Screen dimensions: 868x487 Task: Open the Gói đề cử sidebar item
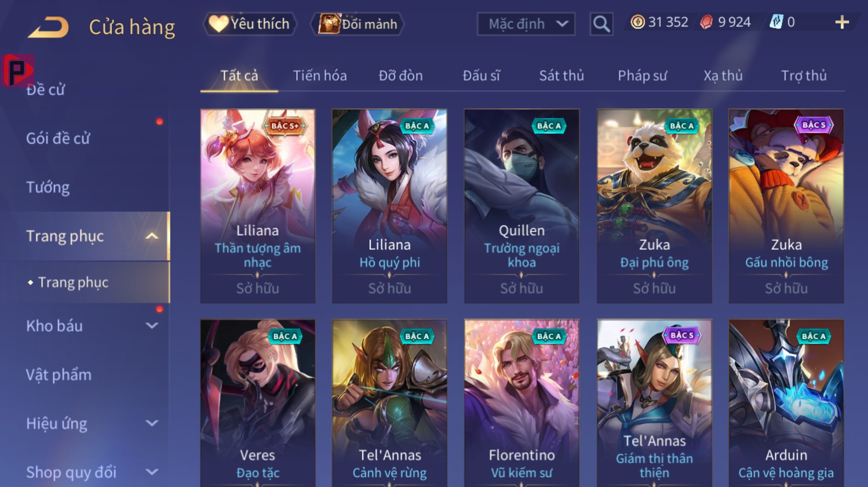(58, 138)
